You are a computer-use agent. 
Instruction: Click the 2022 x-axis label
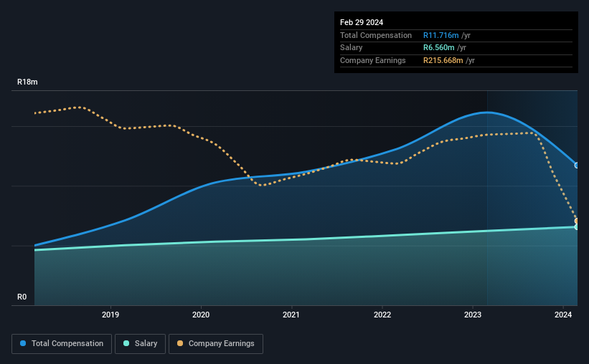point(382,315)
